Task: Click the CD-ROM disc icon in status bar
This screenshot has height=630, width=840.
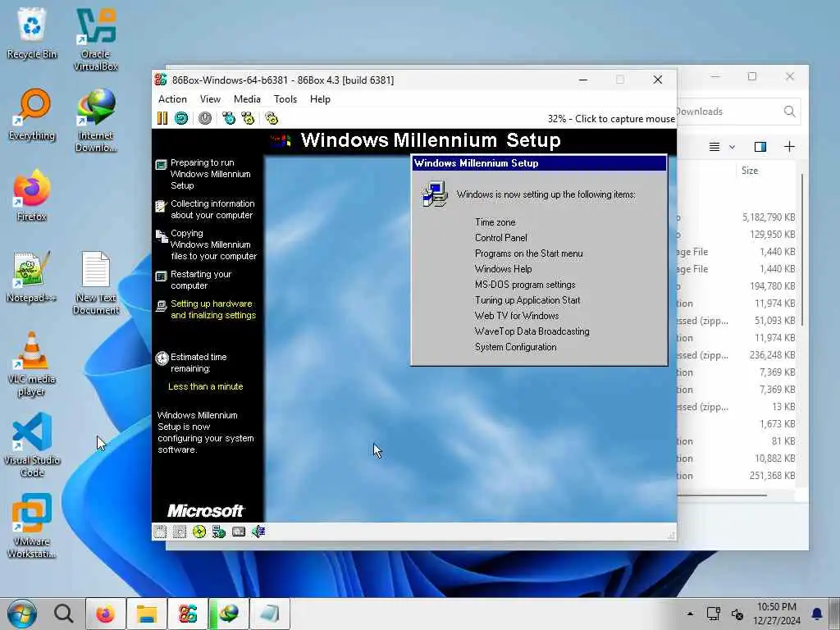Action: point(199,532)
